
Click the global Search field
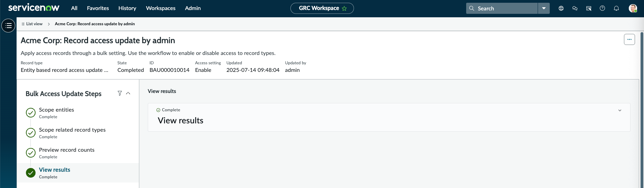click(502, 8)
